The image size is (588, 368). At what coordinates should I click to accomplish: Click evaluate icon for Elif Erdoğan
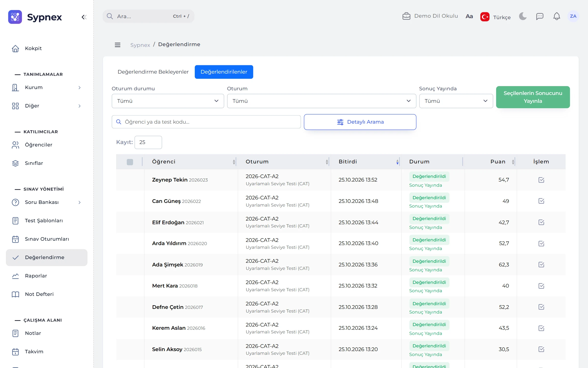click(541, 222)
